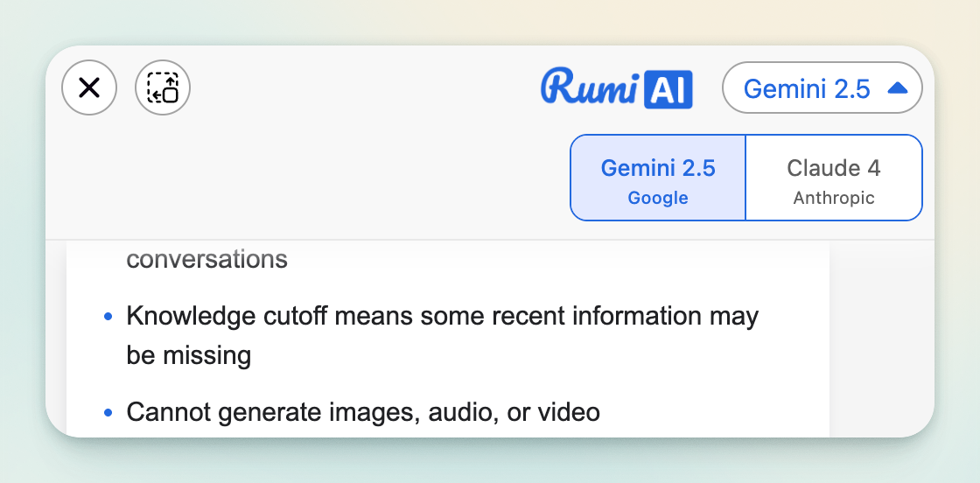The image size is (980, 483).
Task: Click the partial 'conversations' text line
Action: [x=206, y=259]
